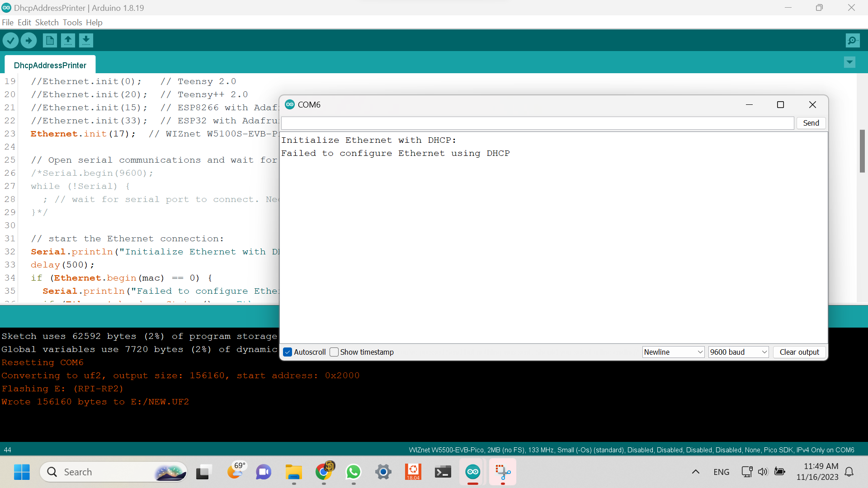This screenshot has height=488, width=868.
Task: Open the 9600 baud rate dropdown
Action: tap(738, 352)
